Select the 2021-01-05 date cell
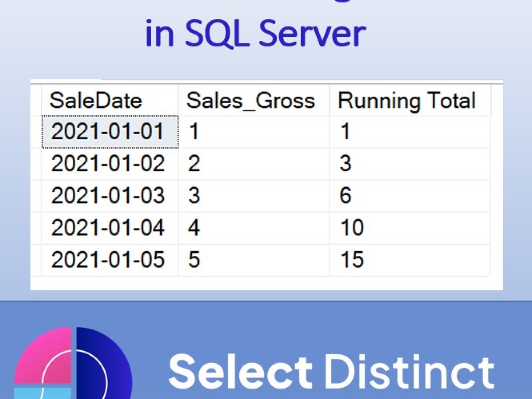 (x=110, y=260)
